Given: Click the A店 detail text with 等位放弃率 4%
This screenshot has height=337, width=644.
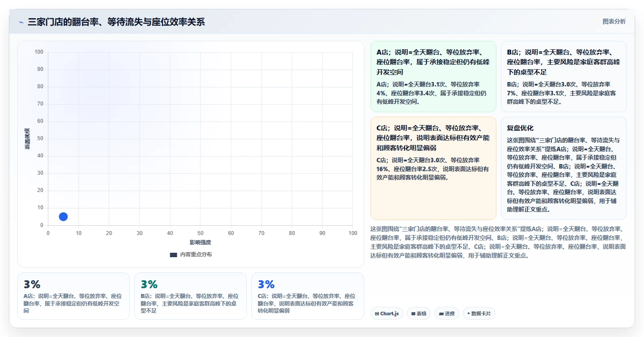Looking at the screenshot, I should point(432,93).
